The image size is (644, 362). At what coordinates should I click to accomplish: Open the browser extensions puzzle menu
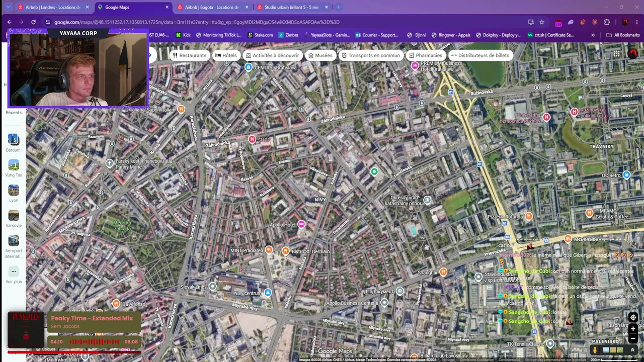(607, 22)
